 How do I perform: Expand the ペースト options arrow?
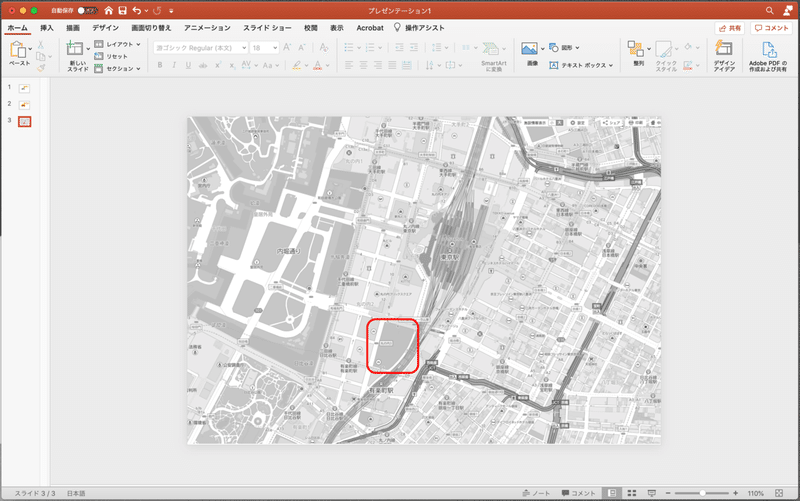30,49
